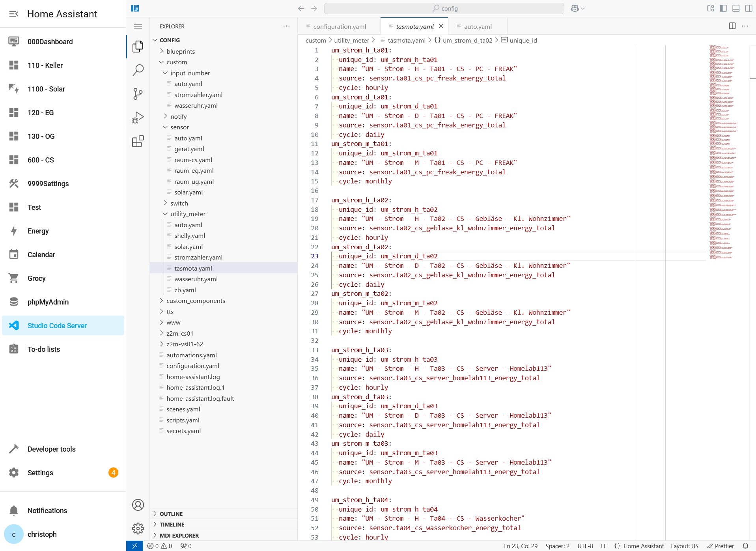This screenshot has width=756, height=551.
Task: Open the Run and Debug view
Action: tap(138, 117)
